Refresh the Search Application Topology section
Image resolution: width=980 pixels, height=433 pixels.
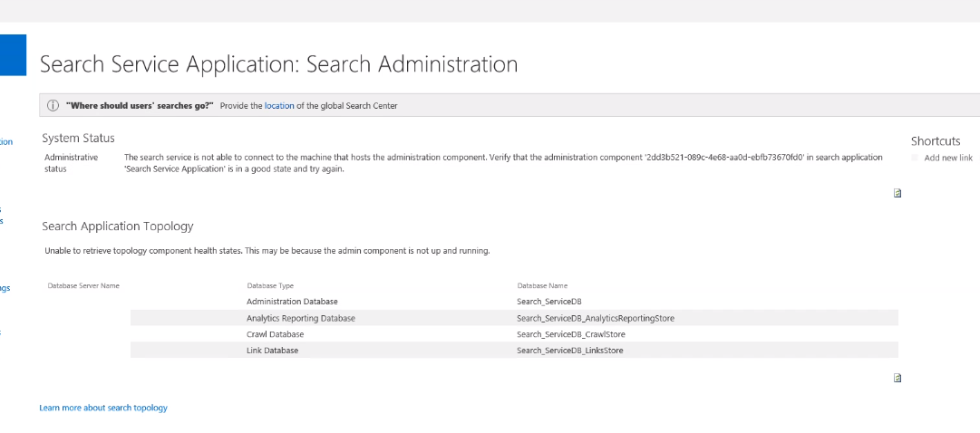point(898,377)
